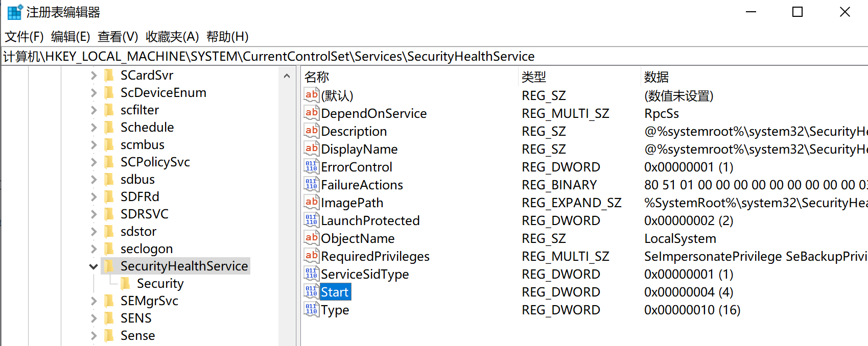Collapse the SecurityHealthService tree node
This screenshot has width=868, height=346.
93,266
